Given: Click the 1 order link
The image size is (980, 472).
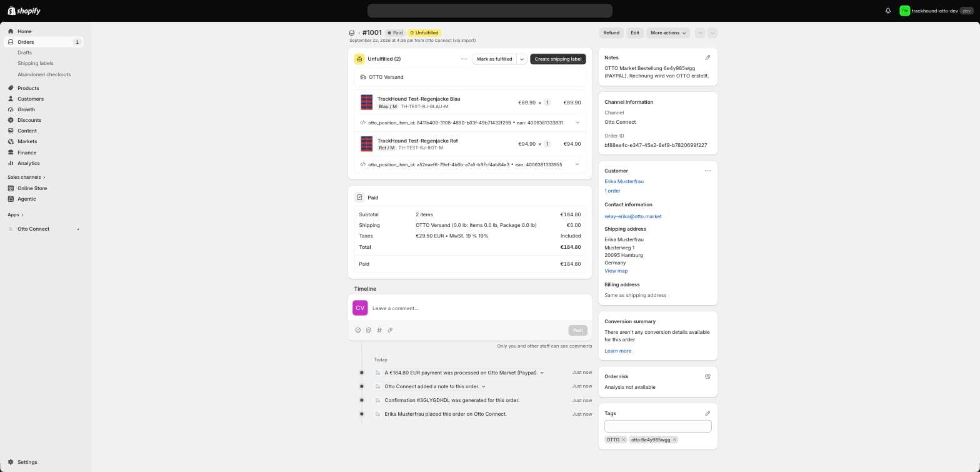Looking at the screenshot, I should tap(612, 191).
